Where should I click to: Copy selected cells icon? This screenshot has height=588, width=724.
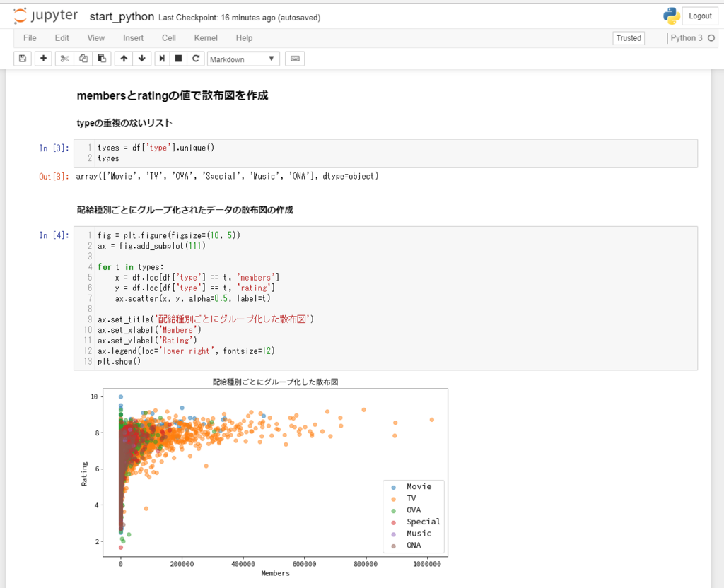tap(83, 59)
